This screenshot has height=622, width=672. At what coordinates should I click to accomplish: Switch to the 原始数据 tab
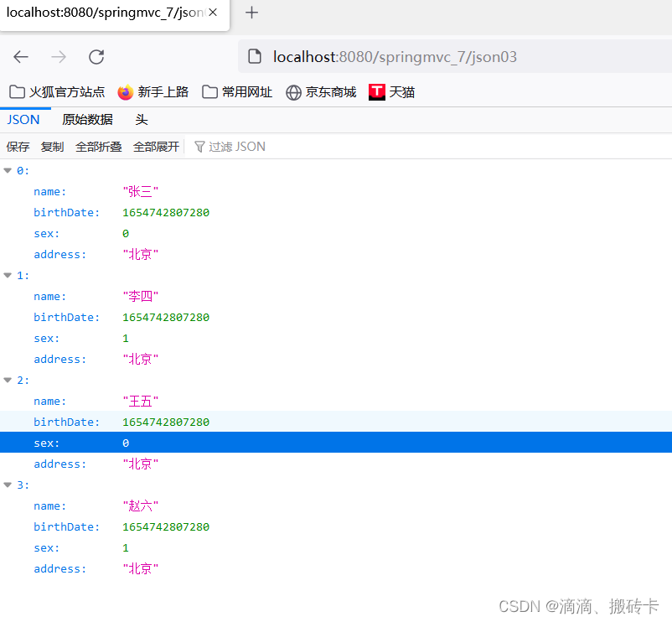point(87,120)
